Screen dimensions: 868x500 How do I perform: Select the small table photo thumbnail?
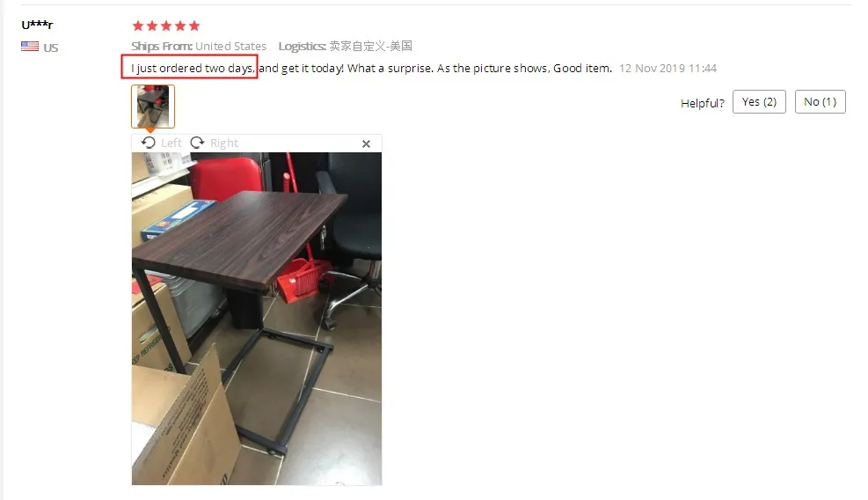153,107
